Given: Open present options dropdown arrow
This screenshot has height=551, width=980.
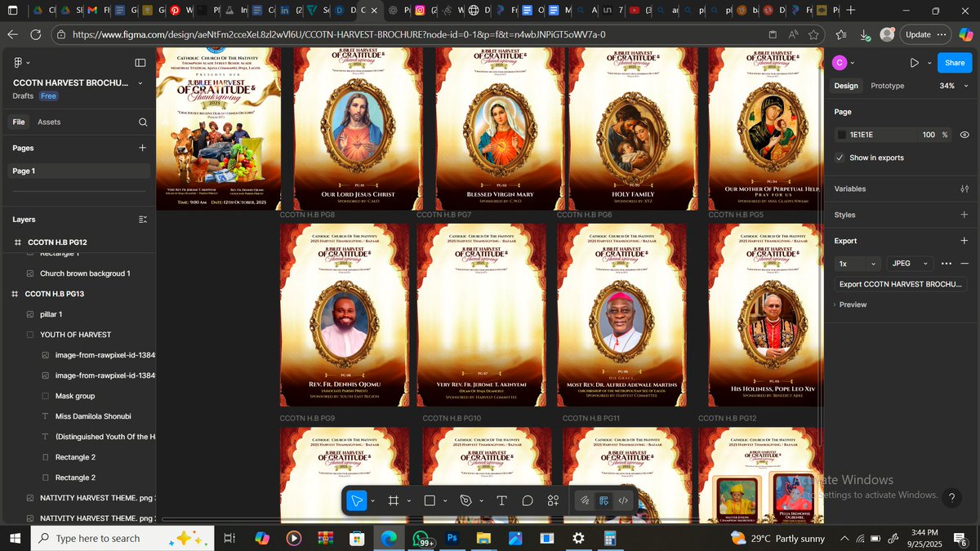Looking at the screenshot, I should [929, 63].
